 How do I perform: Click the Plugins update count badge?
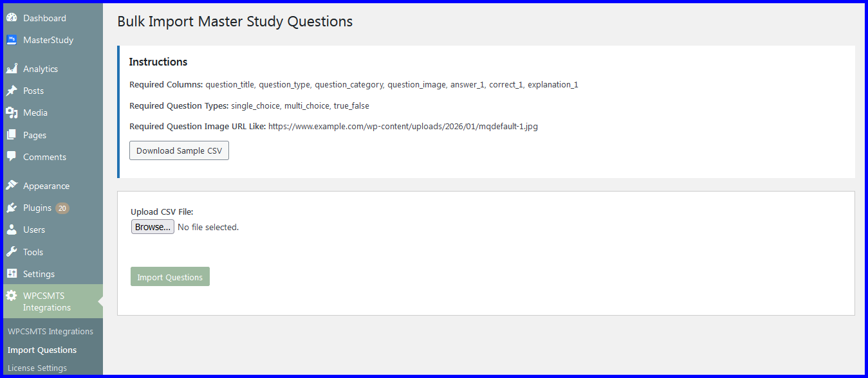coord(62,208)
